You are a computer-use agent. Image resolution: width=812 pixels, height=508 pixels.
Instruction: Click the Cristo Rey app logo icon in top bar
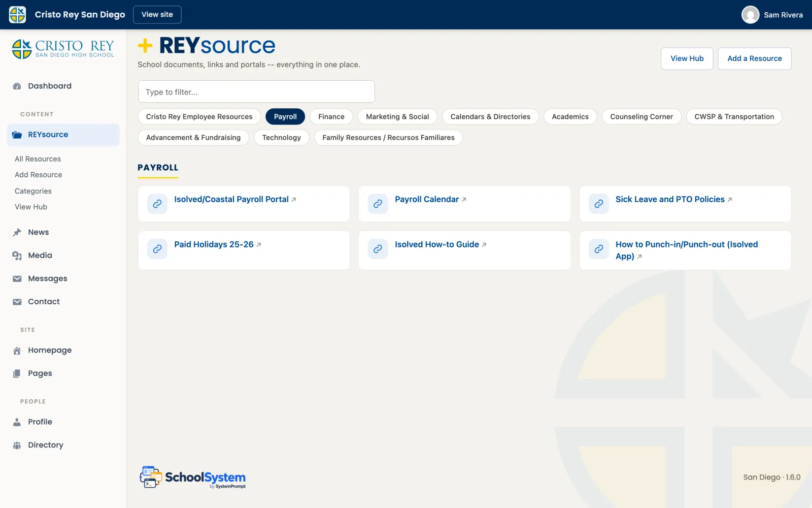pyautogui.click(x=18, y=15)
